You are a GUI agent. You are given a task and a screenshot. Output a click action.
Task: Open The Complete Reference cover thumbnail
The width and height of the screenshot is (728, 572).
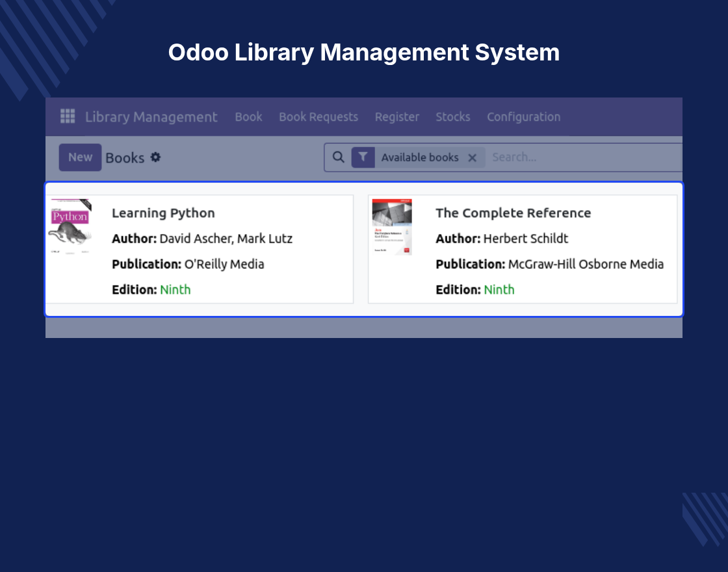tap(392, 227)
